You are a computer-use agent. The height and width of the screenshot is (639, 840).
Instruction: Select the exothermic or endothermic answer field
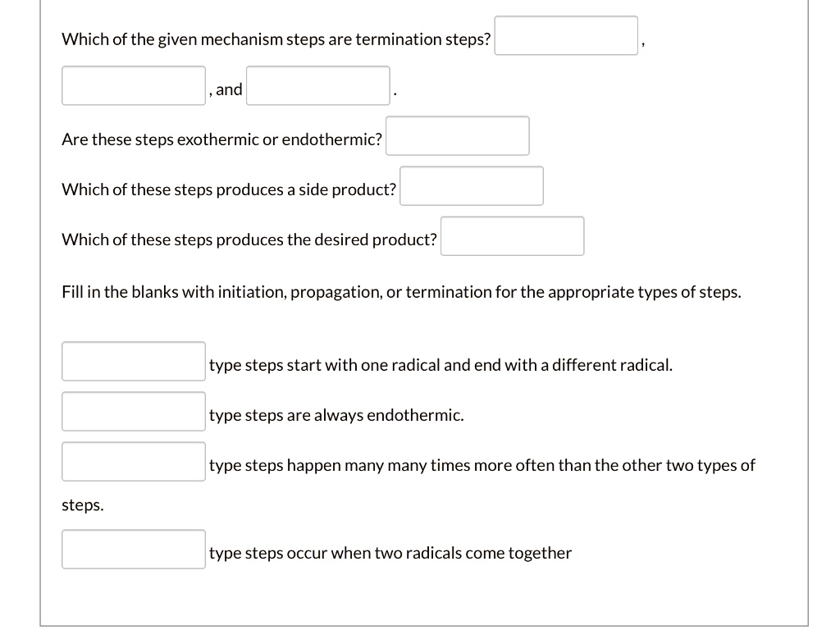click(457, 135)
